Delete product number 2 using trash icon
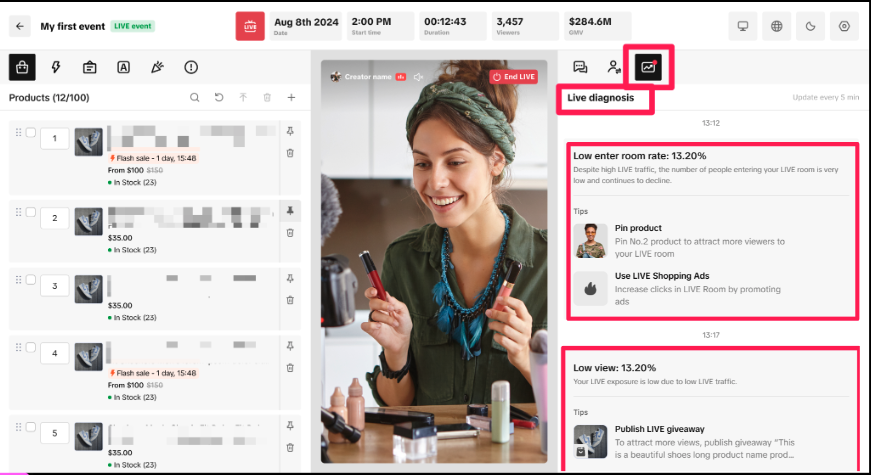The image size is (871, 475). click(x=290, y=232)
